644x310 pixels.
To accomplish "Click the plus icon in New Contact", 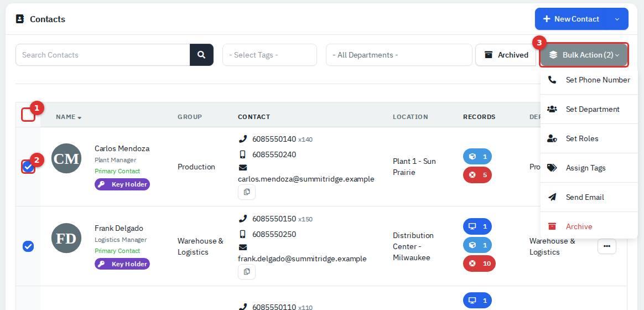I will 547,19.
